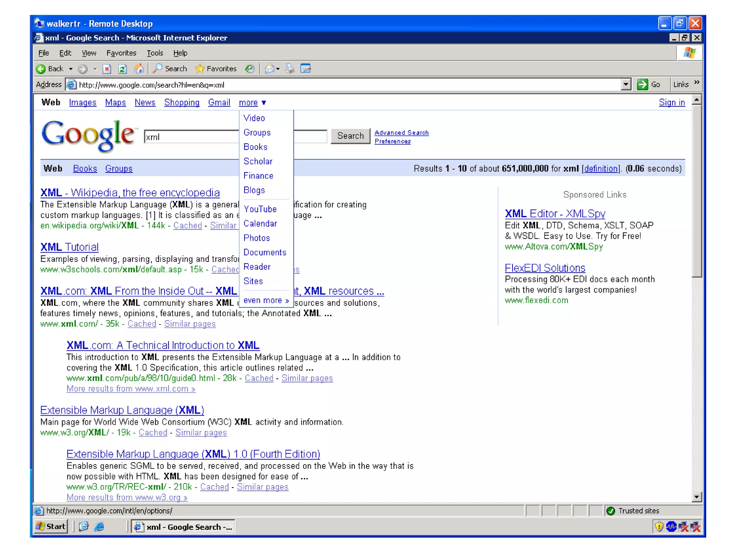The width and height of the screenshot is (747, 560).
Task: Click the green Back arrow button
Action: click(41, 69)
